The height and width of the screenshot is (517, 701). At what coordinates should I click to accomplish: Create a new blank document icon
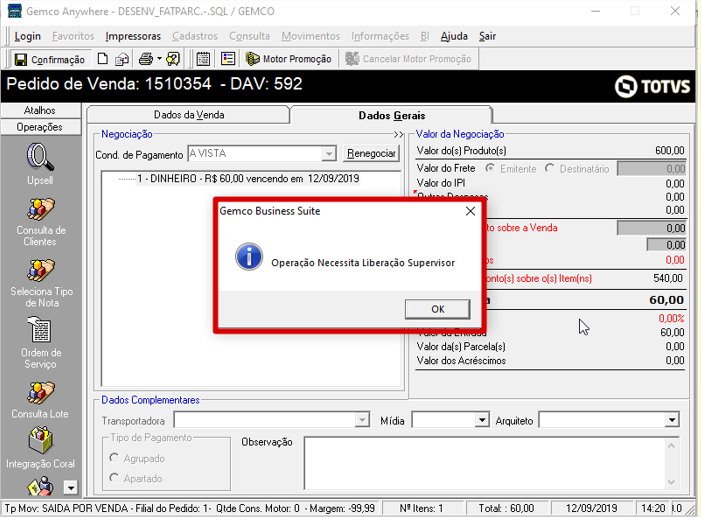103,59
